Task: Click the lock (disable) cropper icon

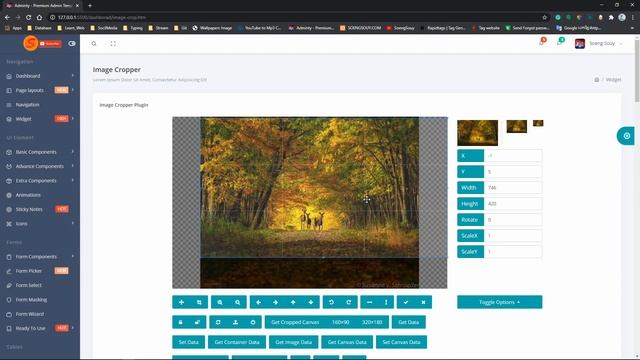Action: 181,322
